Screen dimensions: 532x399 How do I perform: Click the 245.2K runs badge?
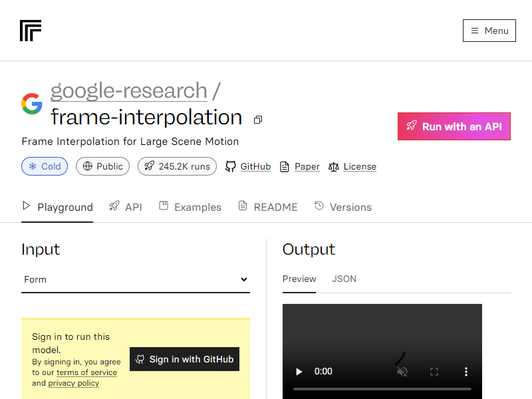point(177,166)
